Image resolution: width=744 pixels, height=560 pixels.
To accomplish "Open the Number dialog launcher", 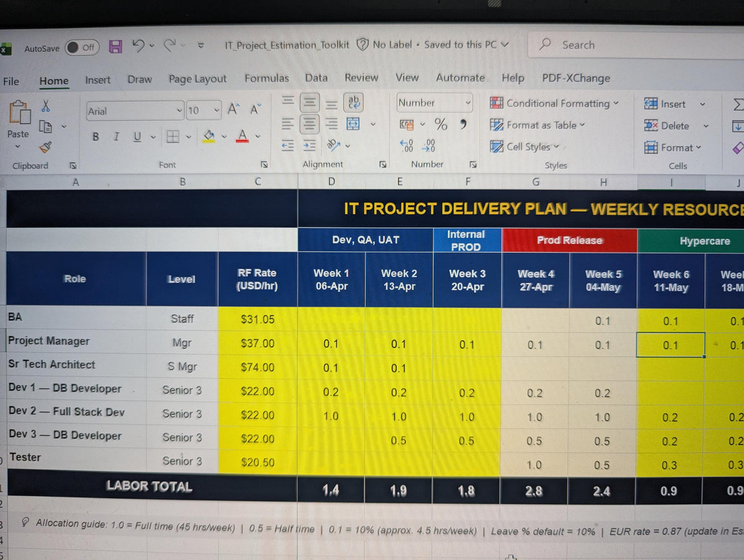I will (x=473, y=165).
